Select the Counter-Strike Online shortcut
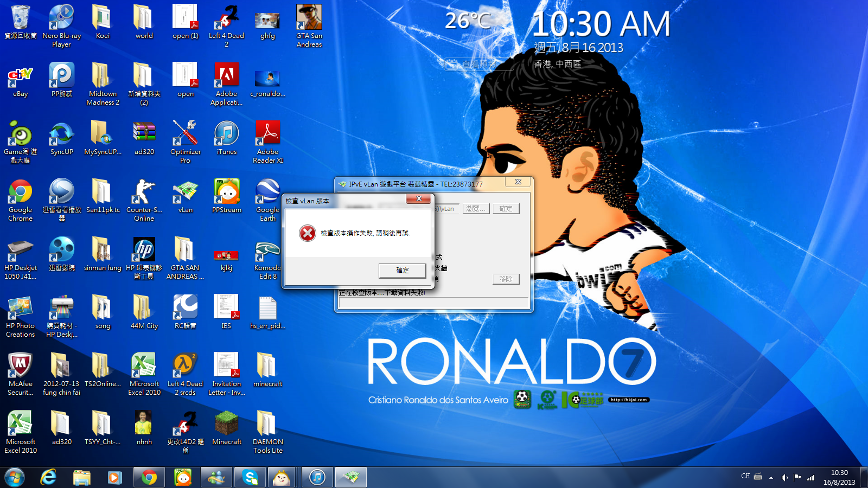Screen dimensions: 868x488 click(x=144, y=192)
